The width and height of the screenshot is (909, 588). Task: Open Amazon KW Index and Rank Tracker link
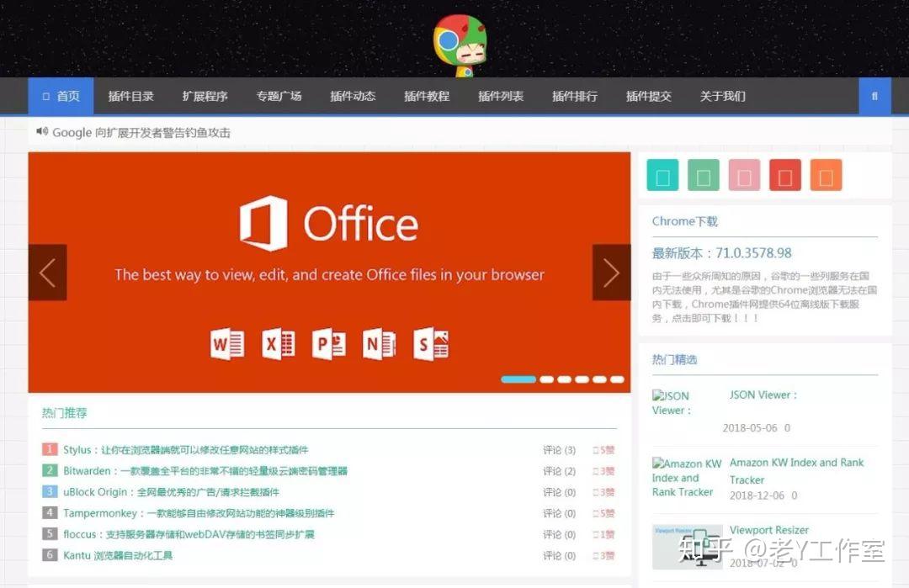pyautogui.click(x=796, y=471)
